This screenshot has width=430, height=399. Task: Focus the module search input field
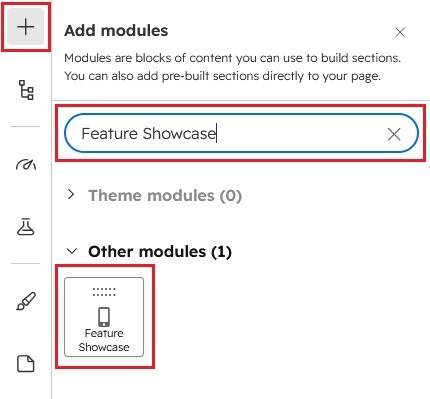[241, 133]
